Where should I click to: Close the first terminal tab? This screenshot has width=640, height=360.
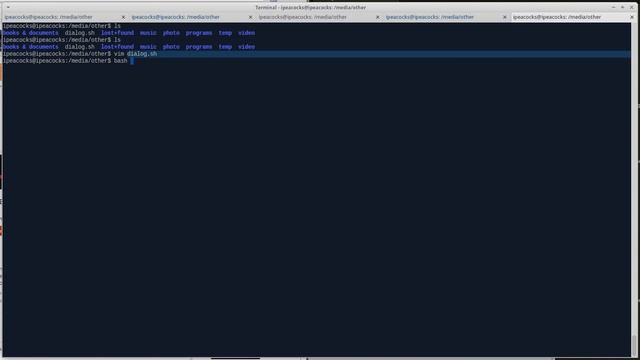pos(123,17)
